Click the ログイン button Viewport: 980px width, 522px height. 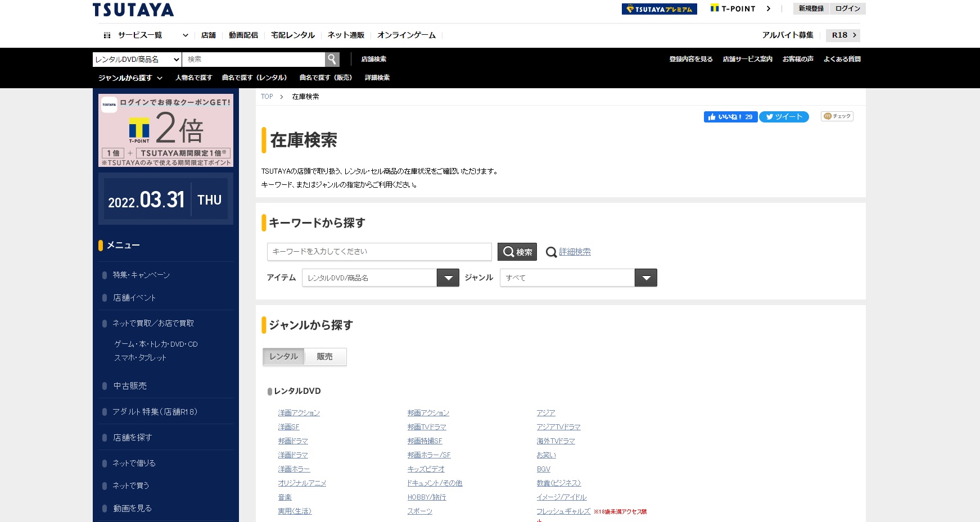(847, 8)
